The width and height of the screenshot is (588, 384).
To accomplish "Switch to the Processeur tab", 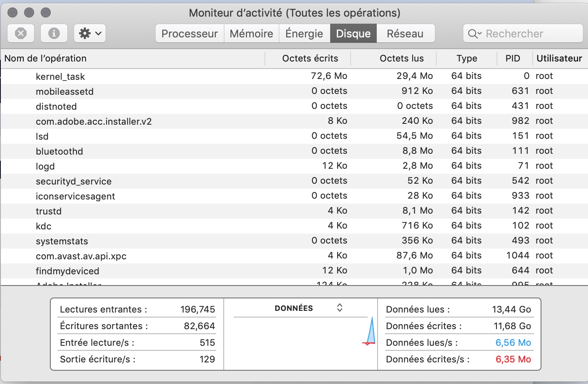I will tap(190, 34).
